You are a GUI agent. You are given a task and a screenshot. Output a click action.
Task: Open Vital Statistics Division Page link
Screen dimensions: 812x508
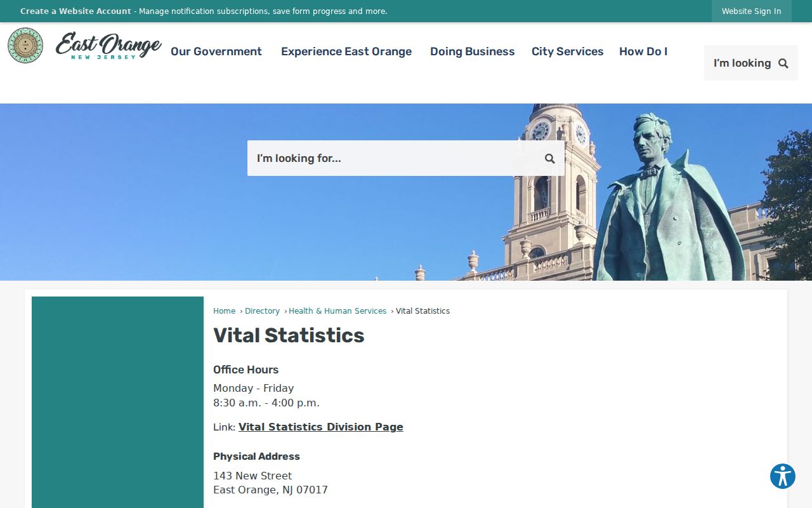321,427
